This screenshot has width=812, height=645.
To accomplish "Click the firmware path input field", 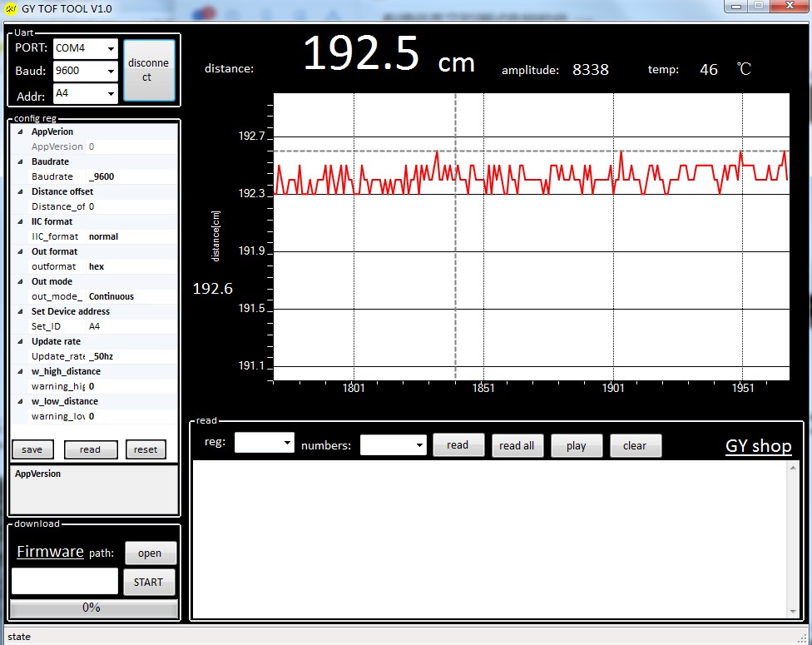I will pos(65,581).
